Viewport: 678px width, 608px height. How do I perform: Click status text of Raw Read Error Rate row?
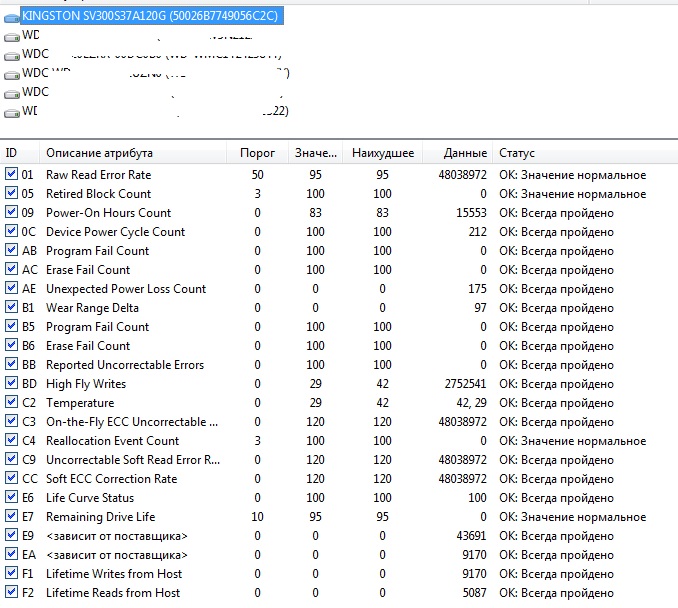(x=572, y=175)
